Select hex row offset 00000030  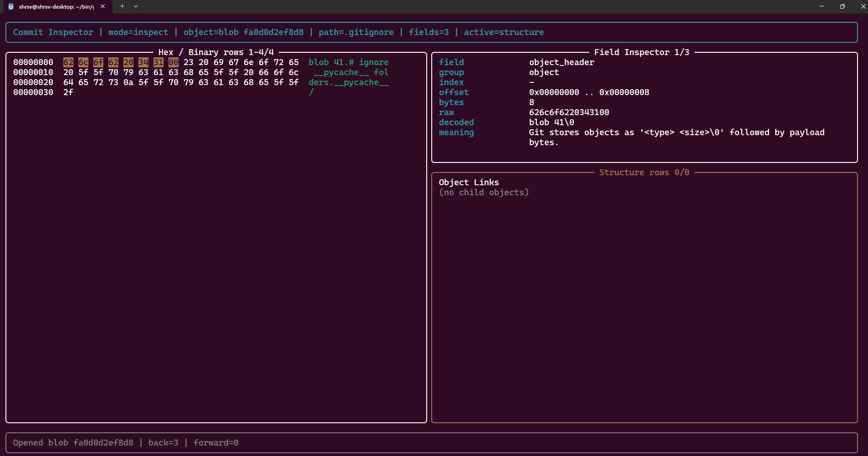tap(33, 92)
